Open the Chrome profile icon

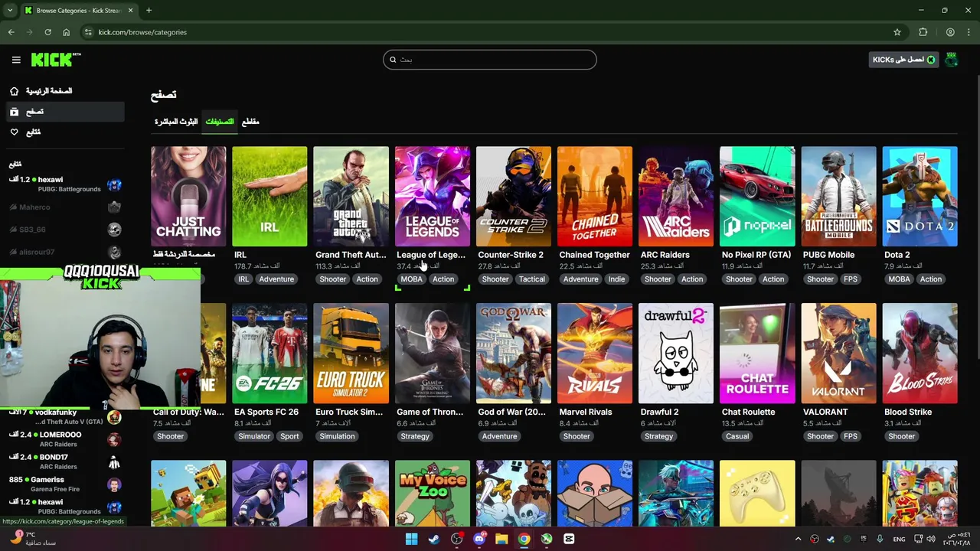(x=950, y=32)
